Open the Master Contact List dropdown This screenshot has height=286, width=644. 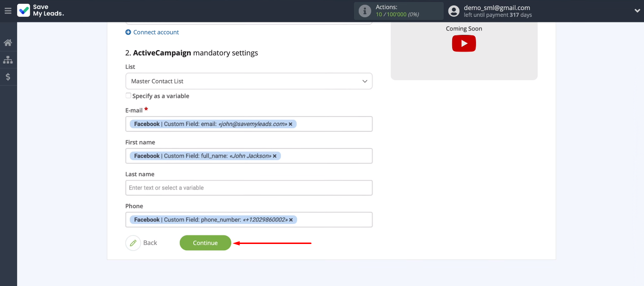point(249,81)
